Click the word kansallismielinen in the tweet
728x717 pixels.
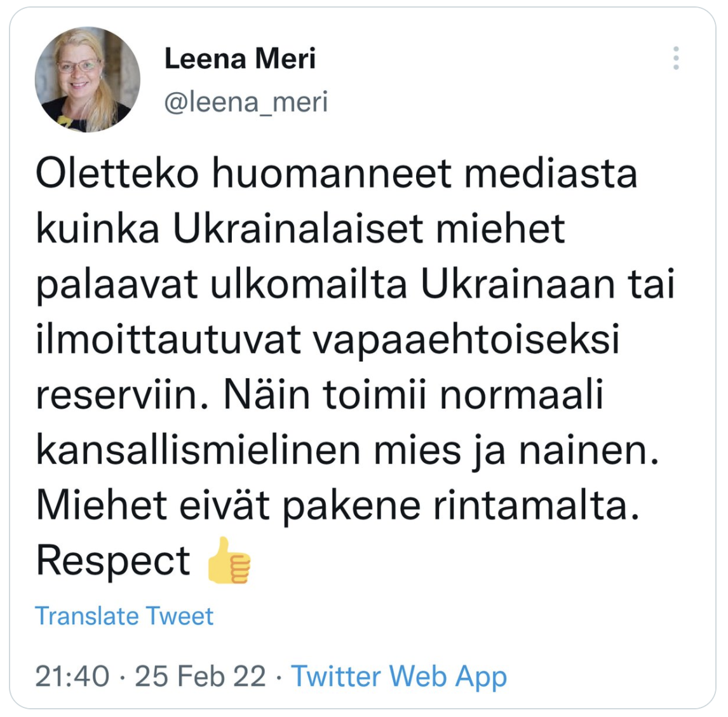point(198,451)
